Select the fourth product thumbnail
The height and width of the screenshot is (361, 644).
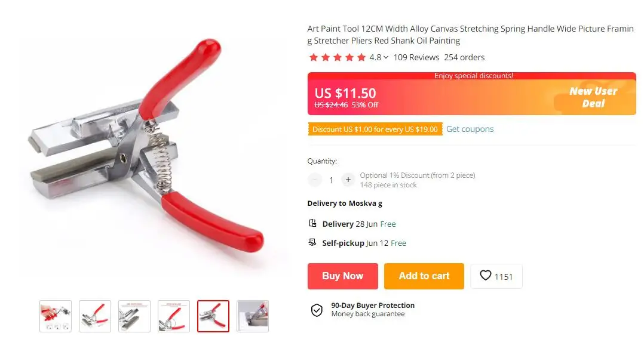pos(174,316)
